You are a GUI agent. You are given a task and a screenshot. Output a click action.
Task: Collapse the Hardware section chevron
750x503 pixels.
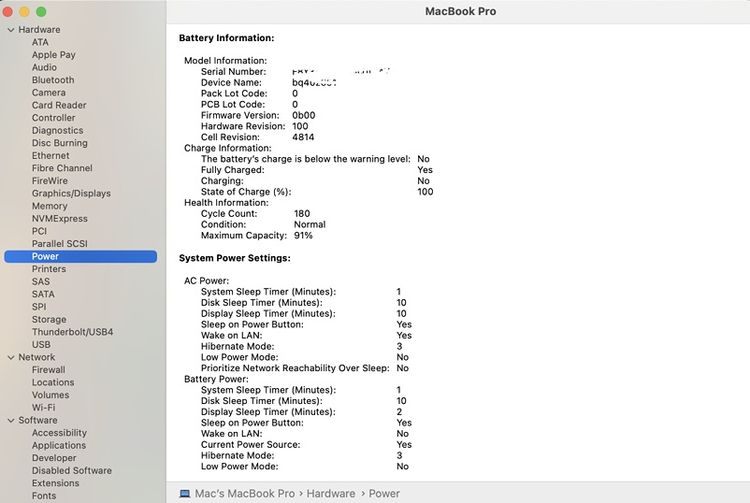coord(11,30)
